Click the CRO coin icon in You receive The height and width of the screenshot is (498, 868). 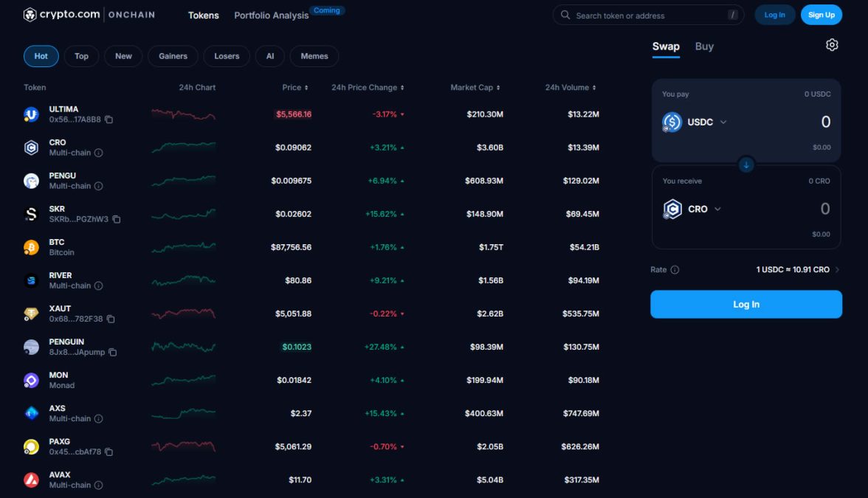[672, 209]
